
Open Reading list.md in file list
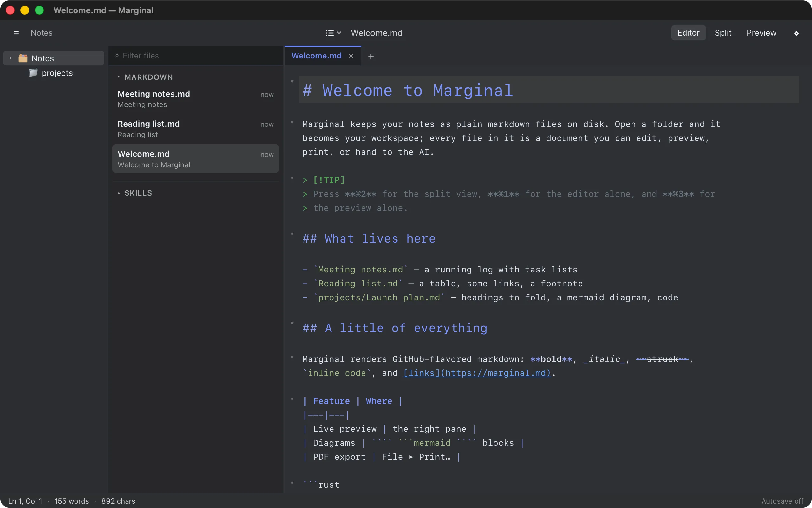pos(196,129)
